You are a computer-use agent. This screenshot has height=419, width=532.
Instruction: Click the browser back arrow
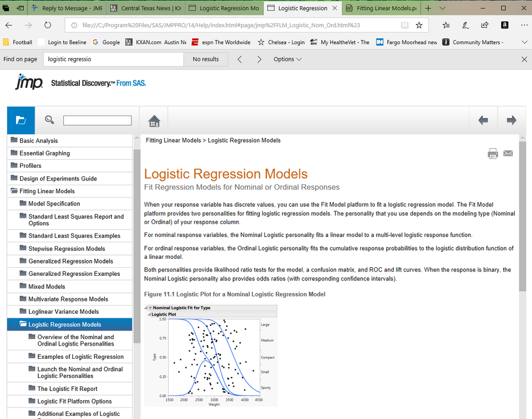pyautogui.click(x=9, y=25)
